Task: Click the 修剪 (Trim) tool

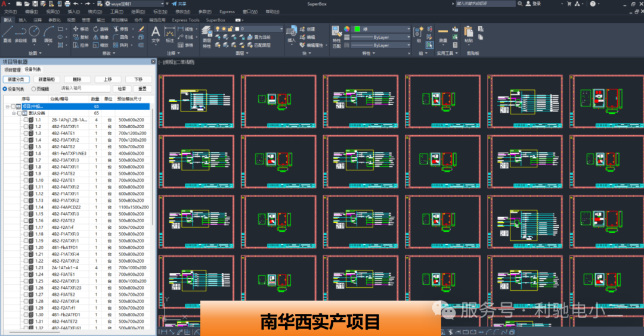Action: pyautogui.click(x=120, y=29)
